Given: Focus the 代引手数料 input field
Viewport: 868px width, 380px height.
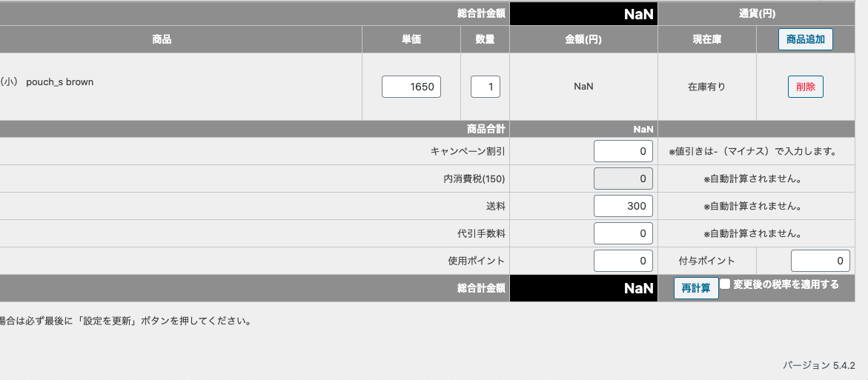Looking at the screenshot, I should click(623, 233).
